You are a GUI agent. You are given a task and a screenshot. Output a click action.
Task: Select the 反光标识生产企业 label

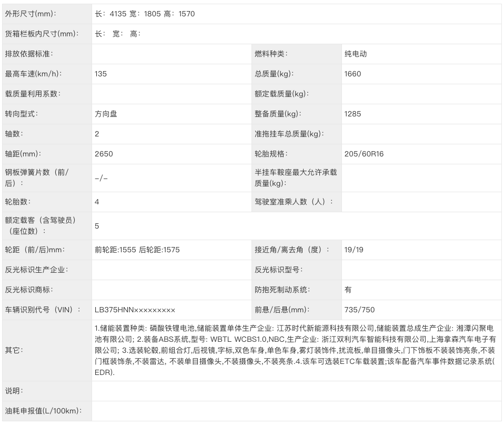point(37,270)
